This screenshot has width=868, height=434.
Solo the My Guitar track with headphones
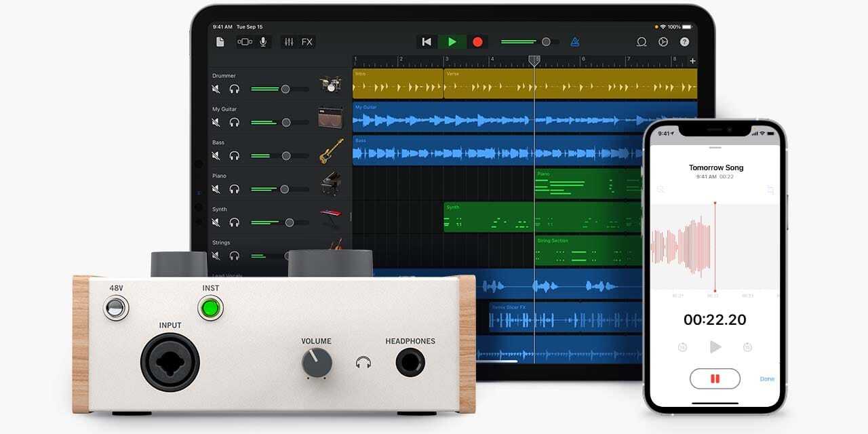[x=235, y=122]
